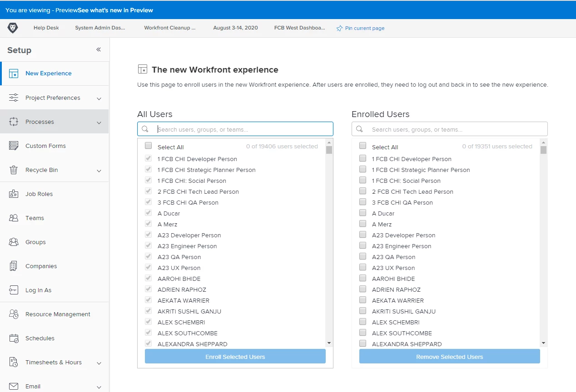This screenshot has width=576, height=392.
Task: Click the Processes cycle icon
Action: (14, 122)
